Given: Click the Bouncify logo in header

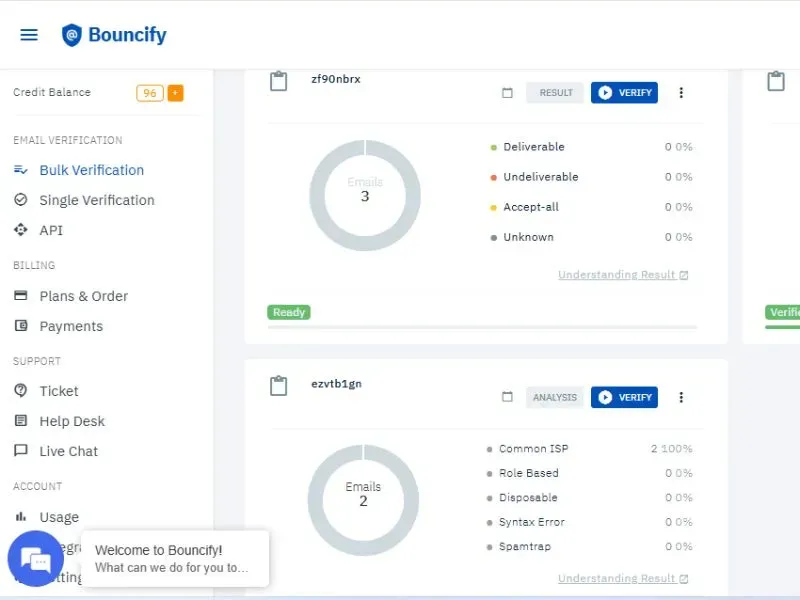Looking at the screenshot, I should tap(114, 35).
